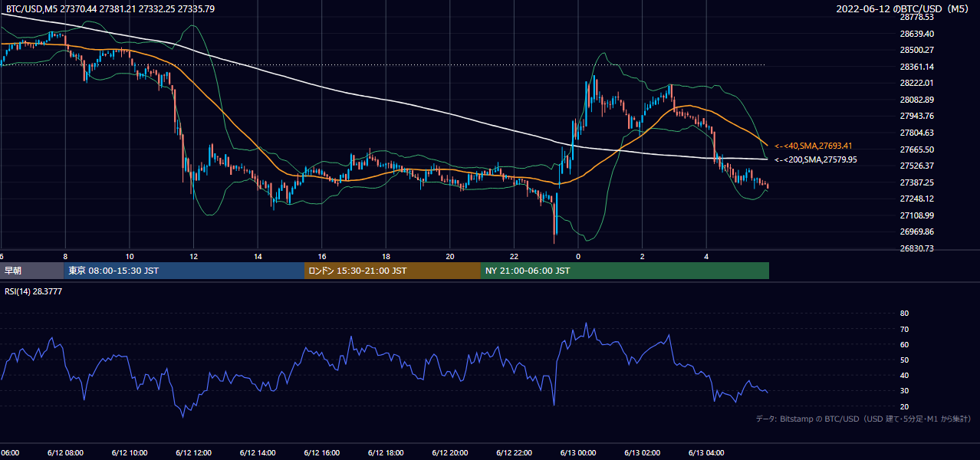Click price axis value 28778.53
The image size is (980, 460).
coord(916,17)
